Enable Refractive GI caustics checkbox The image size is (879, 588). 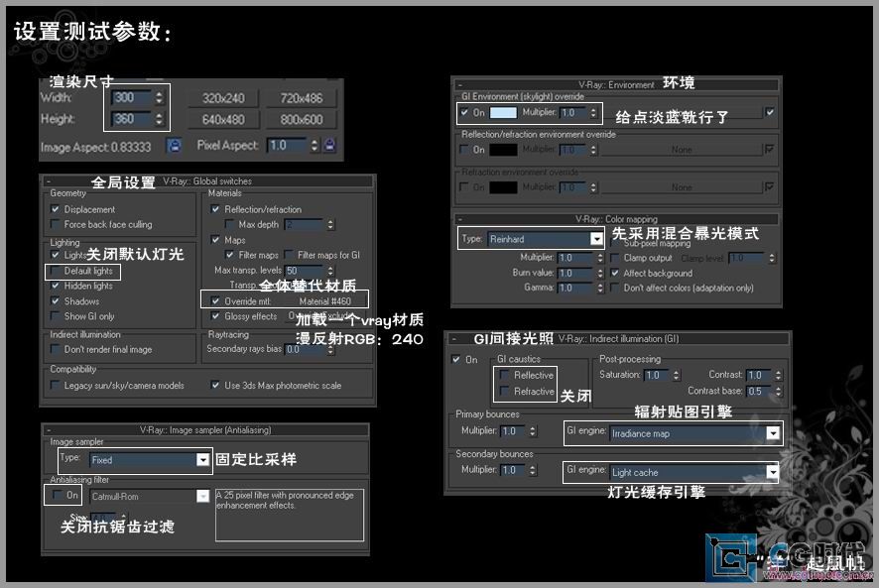click(x=505, y=391)
